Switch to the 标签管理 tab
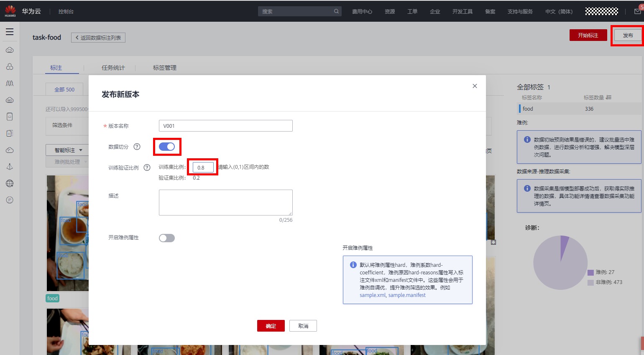 164,68
